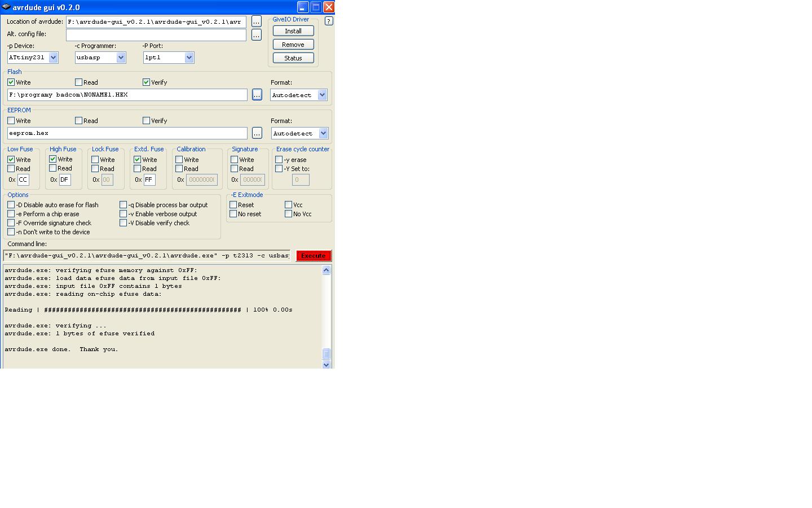The height and width of the screenshot is (508, 812).
Task: Click the High Fuse hex value field
Action: pos(65,179)
